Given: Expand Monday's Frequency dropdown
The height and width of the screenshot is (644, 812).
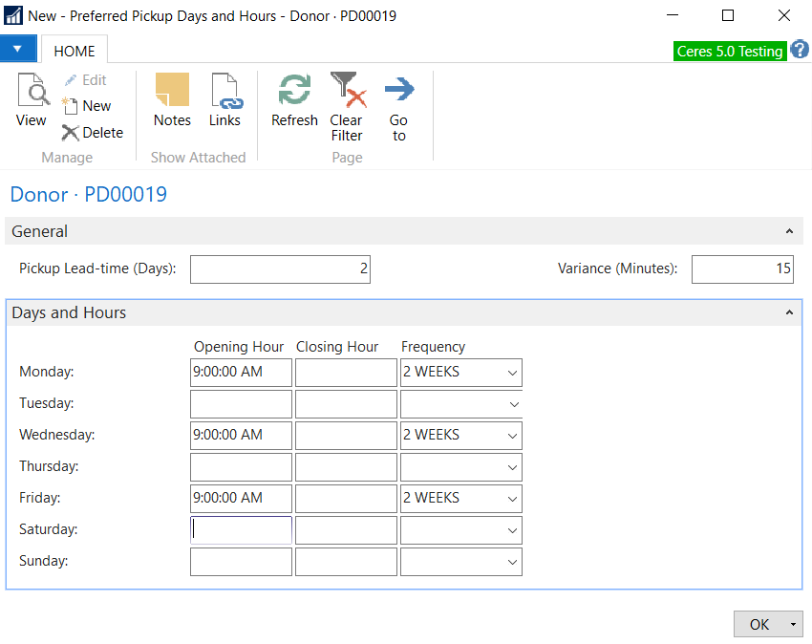Looking at the screenshot, I should coord(512,373).
